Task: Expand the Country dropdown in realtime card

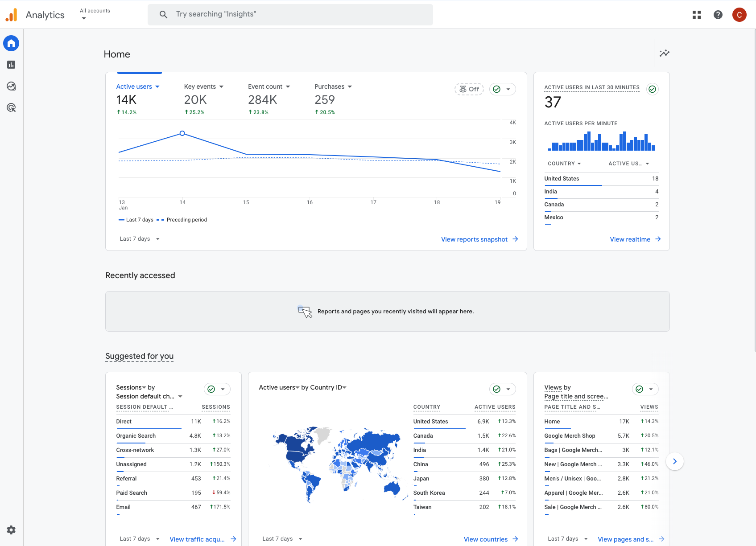Action: pyautogui.click(x=564, y=164)
